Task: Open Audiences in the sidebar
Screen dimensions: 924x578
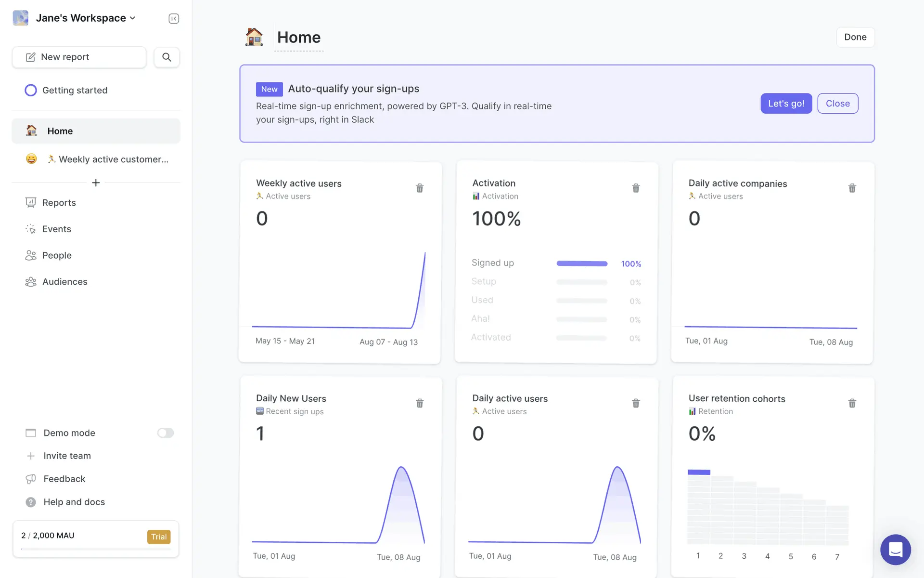Action: point(64,282)
